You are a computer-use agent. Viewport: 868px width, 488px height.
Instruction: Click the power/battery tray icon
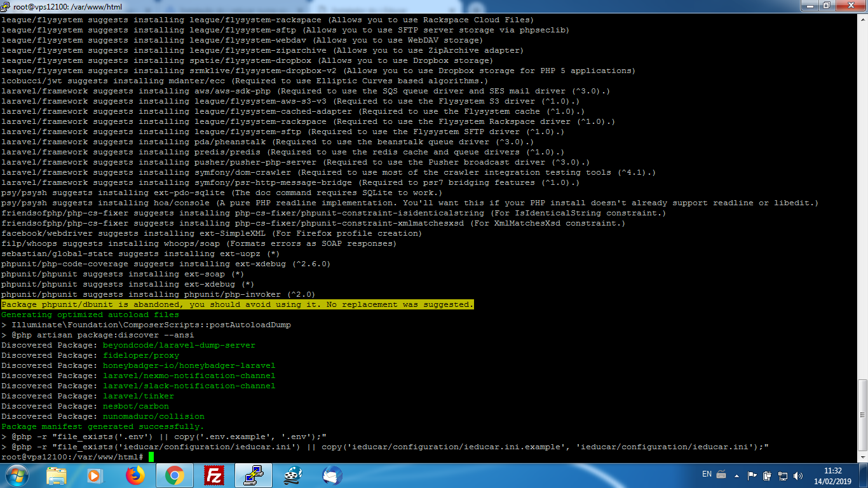[767, 475]
